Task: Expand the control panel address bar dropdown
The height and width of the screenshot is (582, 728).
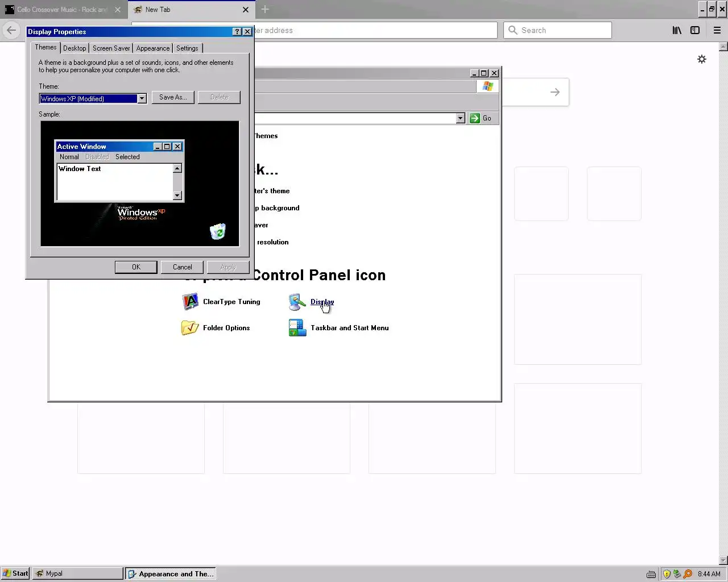Action: pyautogui.click(x=461, y=118)
